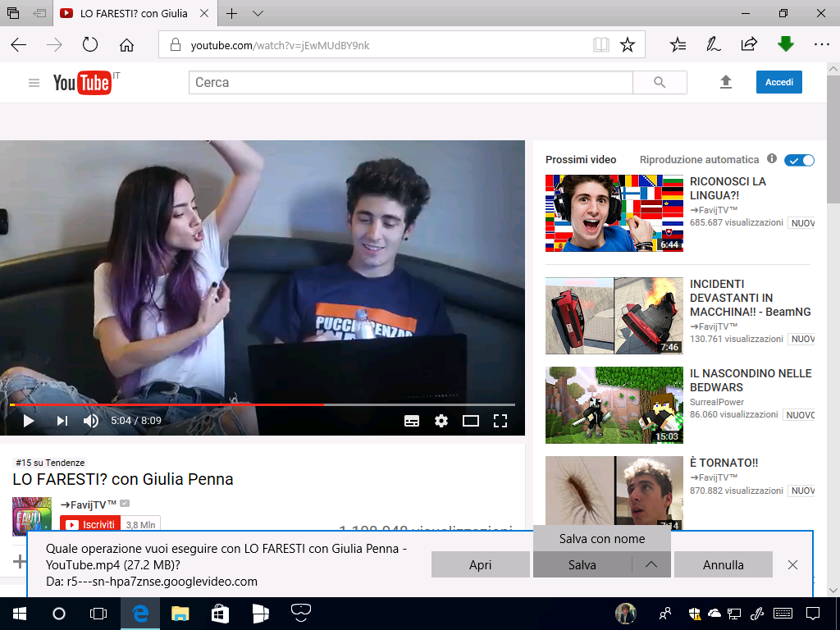Click Apri to open downloaded file

(x=480, y=564)
